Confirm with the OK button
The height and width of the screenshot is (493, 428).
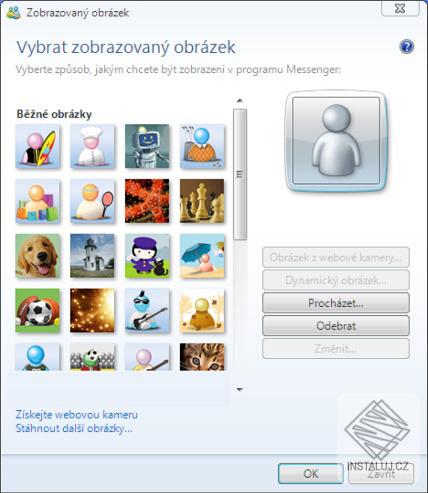(311, 473)
